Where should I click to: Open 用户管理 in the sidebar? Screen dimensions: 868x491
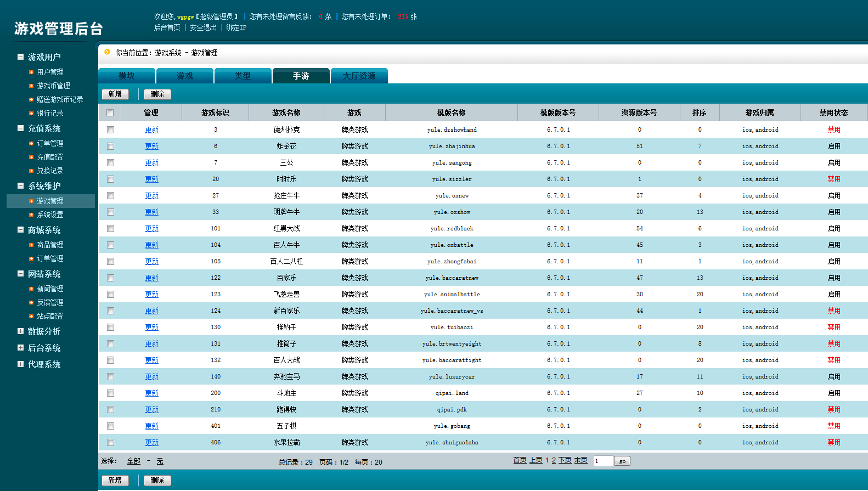tap(50, 72)
